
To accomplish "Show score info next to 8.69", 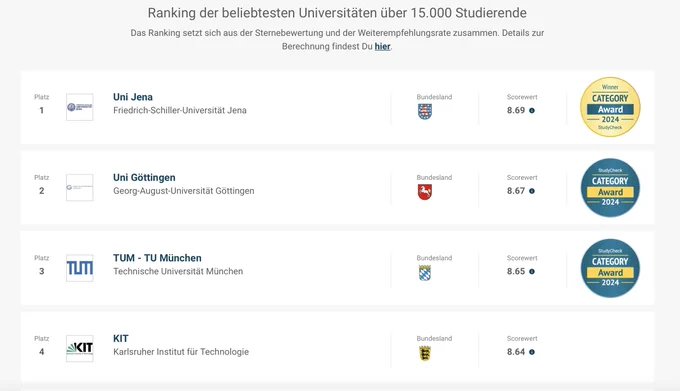I will click(532, 111).
